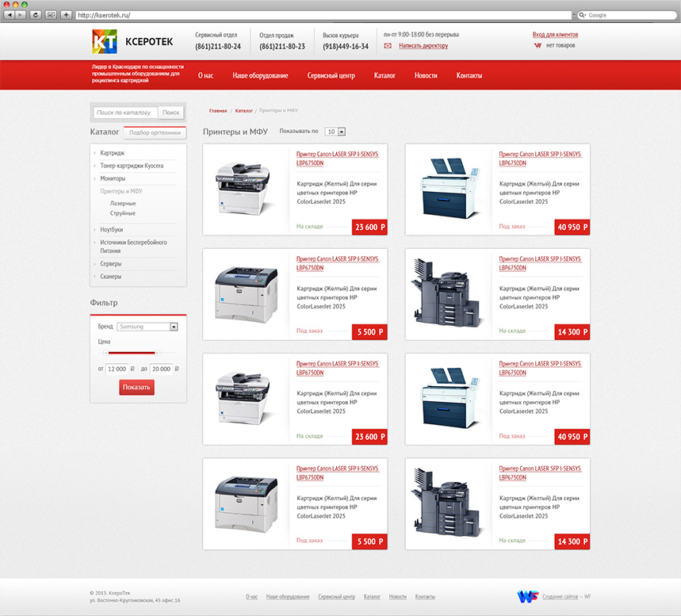Go to Каталог in the breadcrumbs
Image resolution: width=681 pixels, height=616 pixels.
coord(243,111)
